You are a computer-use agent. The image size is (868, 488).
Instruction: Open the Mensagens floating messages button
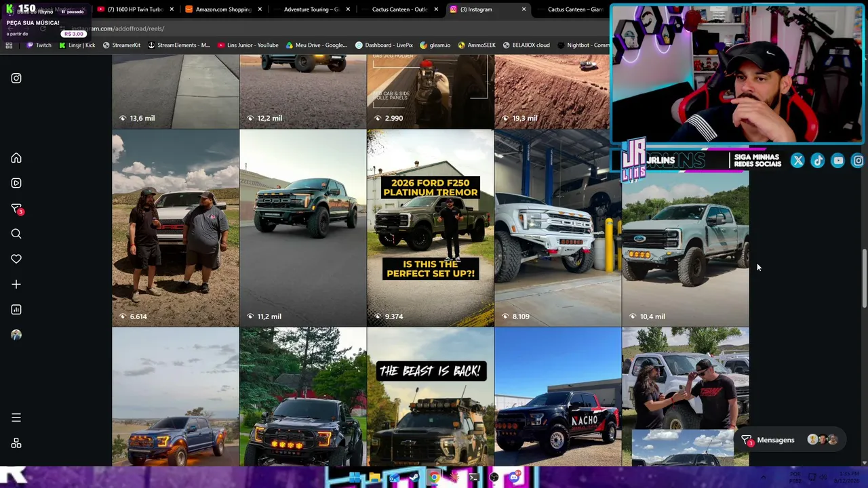[x=791, y=441]
